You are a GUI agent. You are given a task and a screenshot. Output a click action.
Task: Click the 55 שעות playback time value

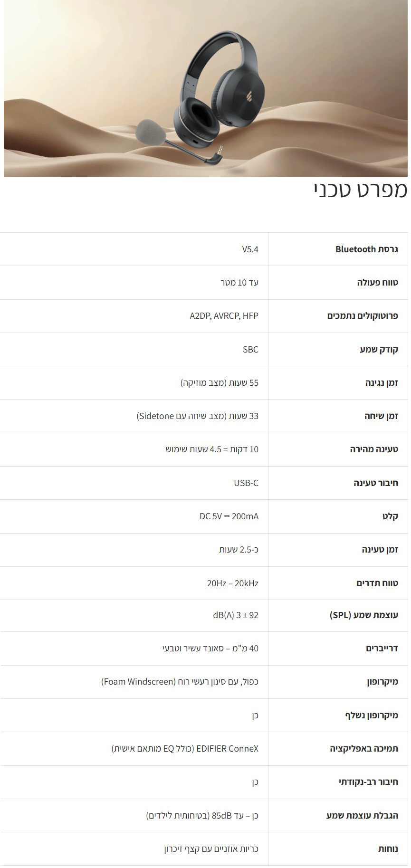coord(220,383)
